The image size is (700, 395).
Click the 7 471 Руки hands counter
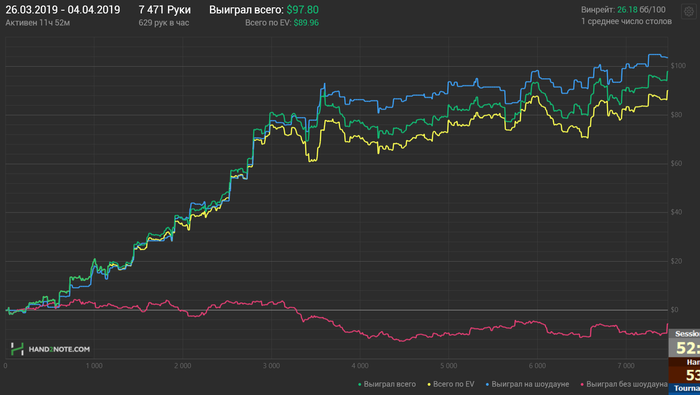pyautogui.click(x=164, y=10)
